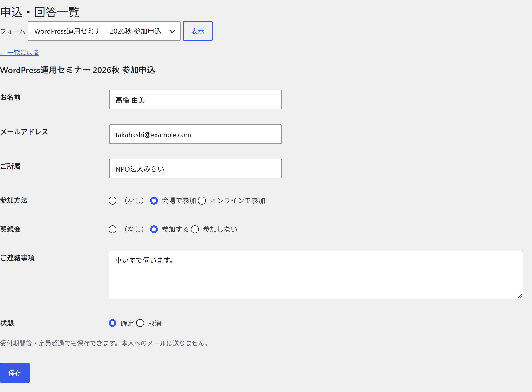Click the textarea resize handle

[x=520, y=296]
